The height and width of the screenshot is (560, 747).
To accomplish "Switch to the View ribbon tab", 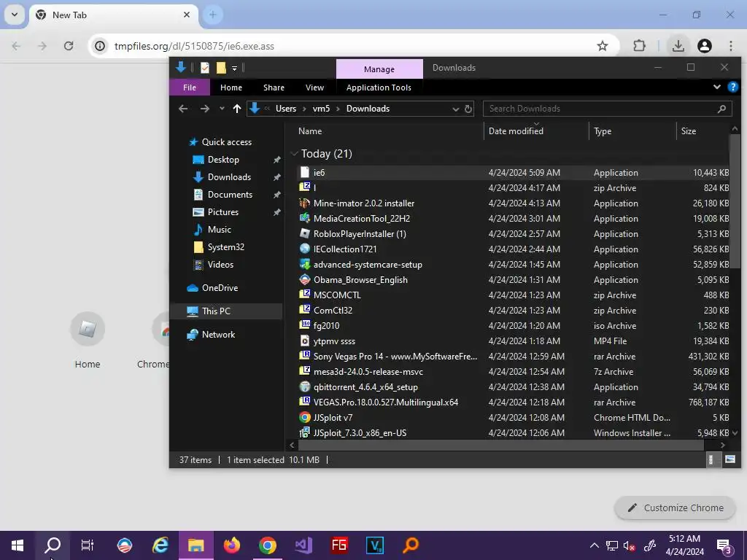I will [x=314, y=87].
